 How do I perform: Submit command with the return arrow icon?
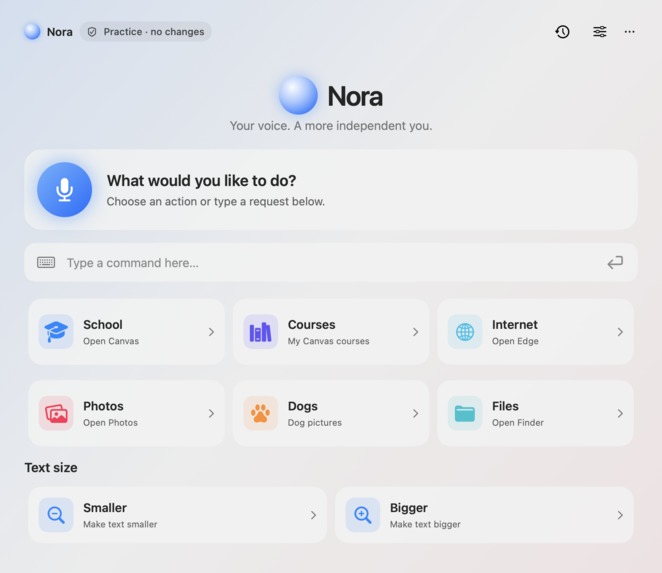tap(615, 262)
